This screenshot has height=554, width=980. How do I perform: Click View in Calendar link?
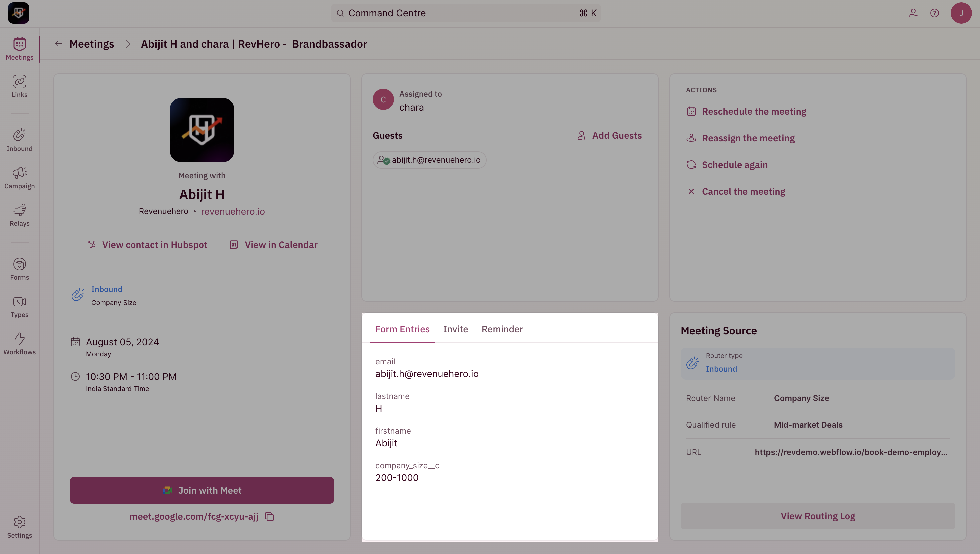[x=281, y=245]
